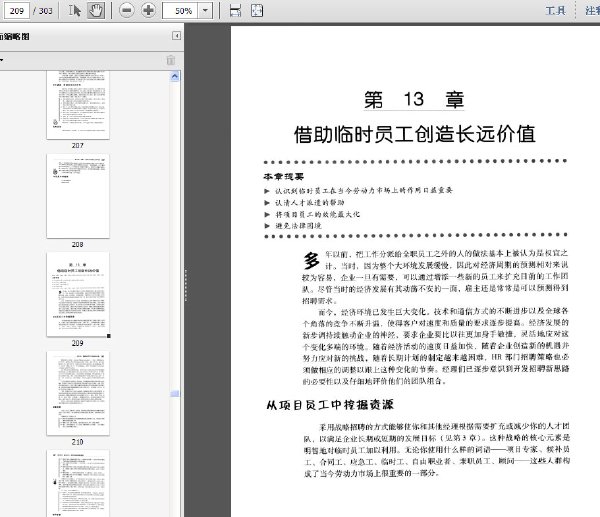
Task: Click the heading 从项目员工中挖掘资源
Action: coord(330,405)
